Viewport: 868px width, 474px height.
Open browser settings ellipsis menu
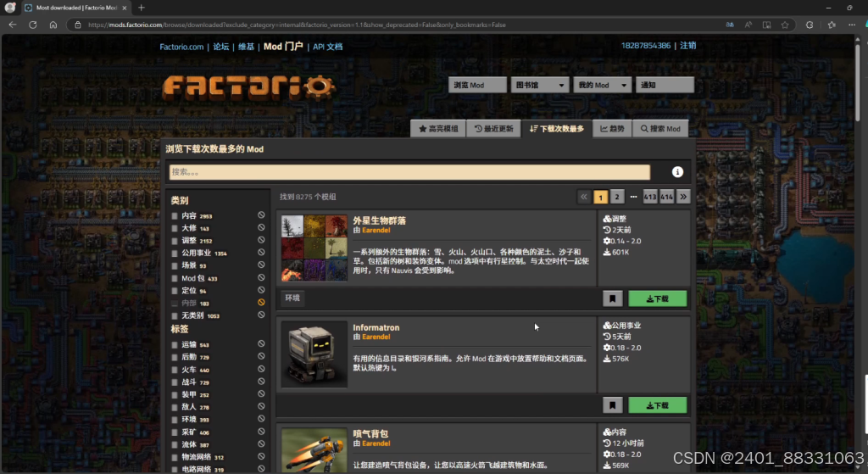pos(851,25)
